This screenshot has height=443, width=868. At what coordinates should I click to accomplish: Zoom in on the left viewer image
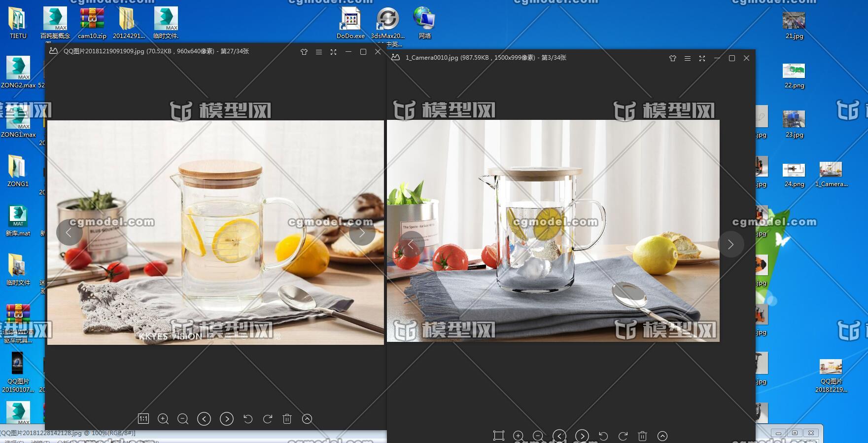tap(163, 419)
